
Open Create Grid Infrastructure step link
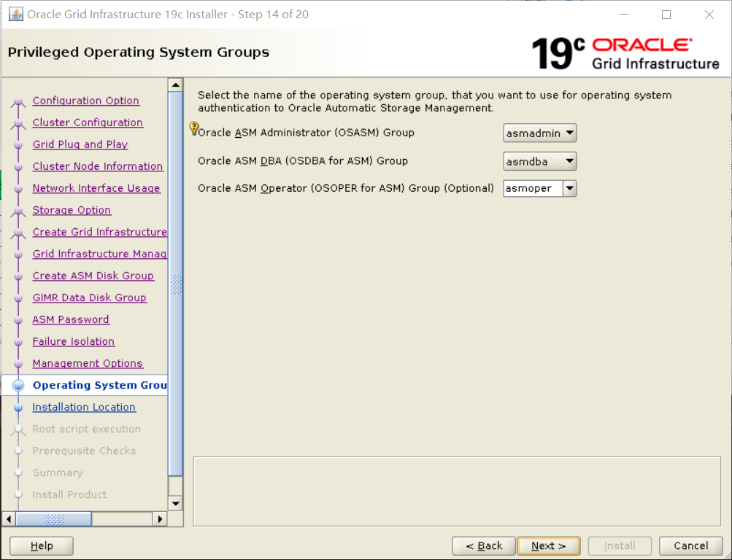click(x=99, y=232)
